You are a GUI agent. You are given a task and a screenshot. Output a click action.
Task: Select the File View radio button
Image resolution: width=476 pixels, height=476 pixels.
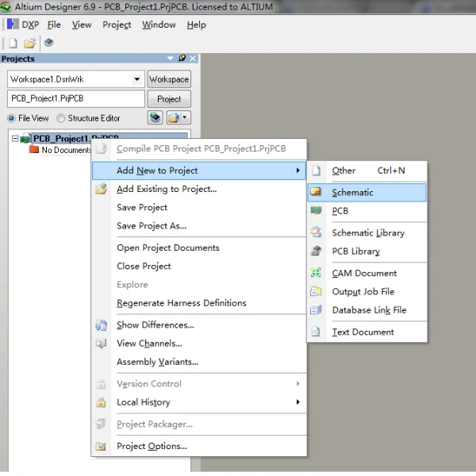click(12, 118)
